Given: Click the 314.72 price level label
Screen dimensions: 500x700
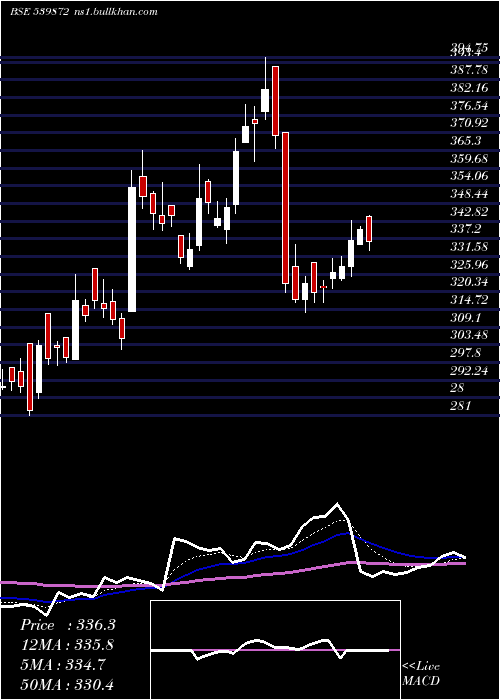Looking at the screenshot, I should [x=469, y=300].
